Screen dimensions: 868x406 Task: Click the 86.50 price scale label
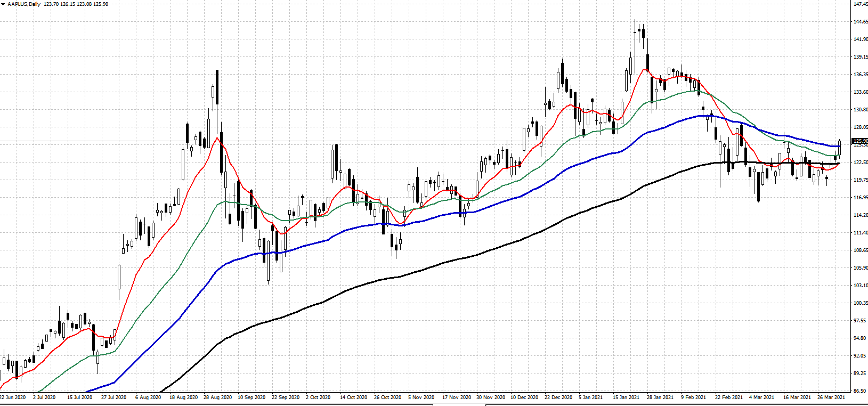860,391
